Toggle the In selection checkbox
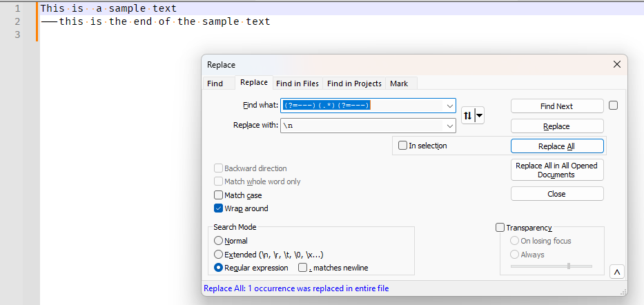This screenshot has height=305, width=644. [x=402, y=146]
